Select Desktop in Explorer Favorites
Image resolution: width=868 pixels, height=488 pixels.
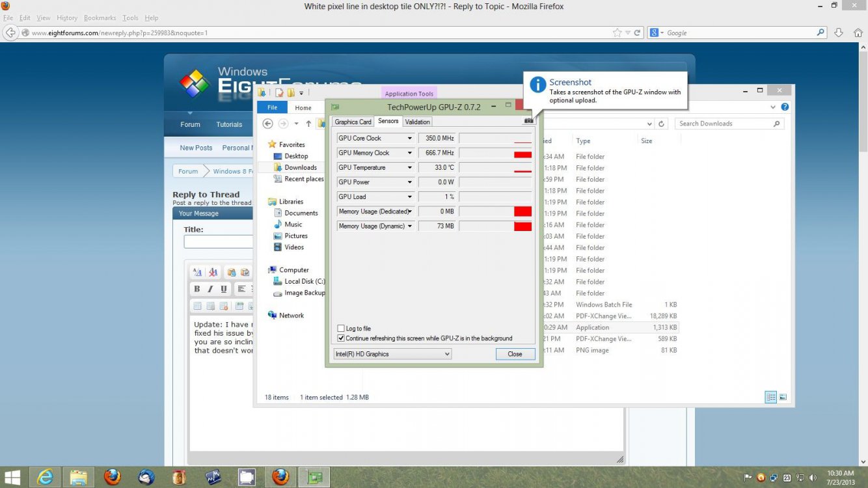(x=296, y=156)
